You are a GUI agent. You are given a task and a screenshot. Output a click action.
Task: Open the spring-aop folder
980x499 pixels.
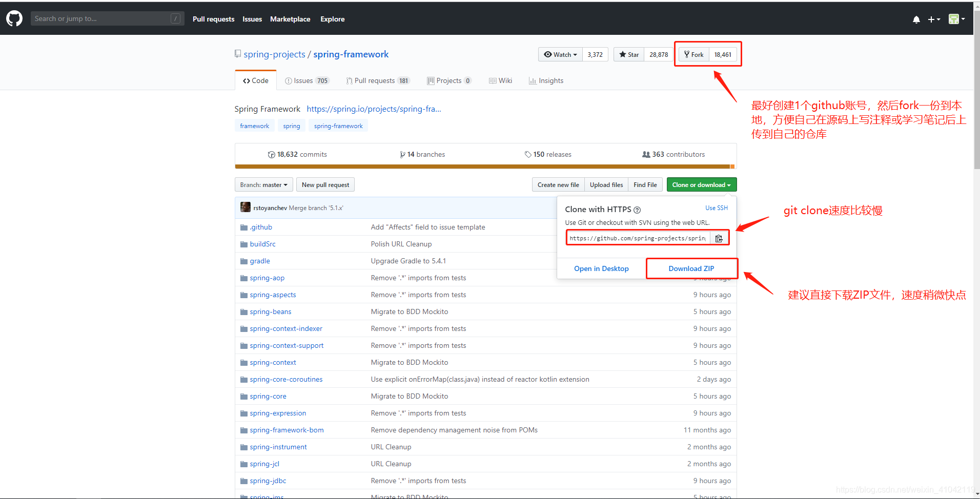267,278
